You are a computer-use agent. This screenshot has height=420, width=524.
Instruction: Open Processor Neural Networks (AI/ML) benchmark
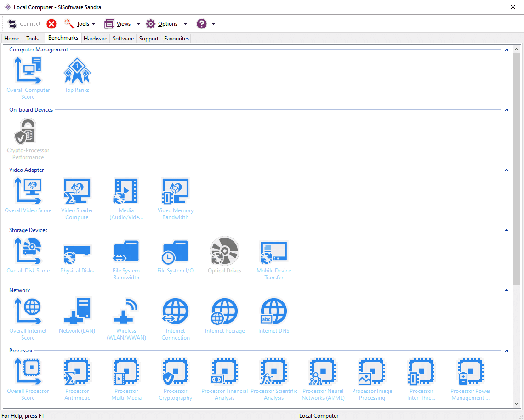(323, 379)
